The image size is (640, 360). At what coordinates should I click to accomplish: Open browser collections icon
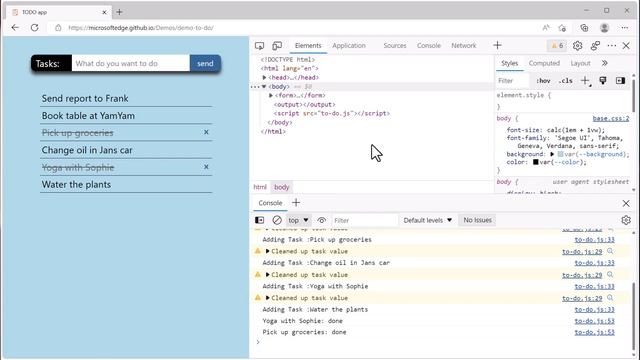coord(584,28)
